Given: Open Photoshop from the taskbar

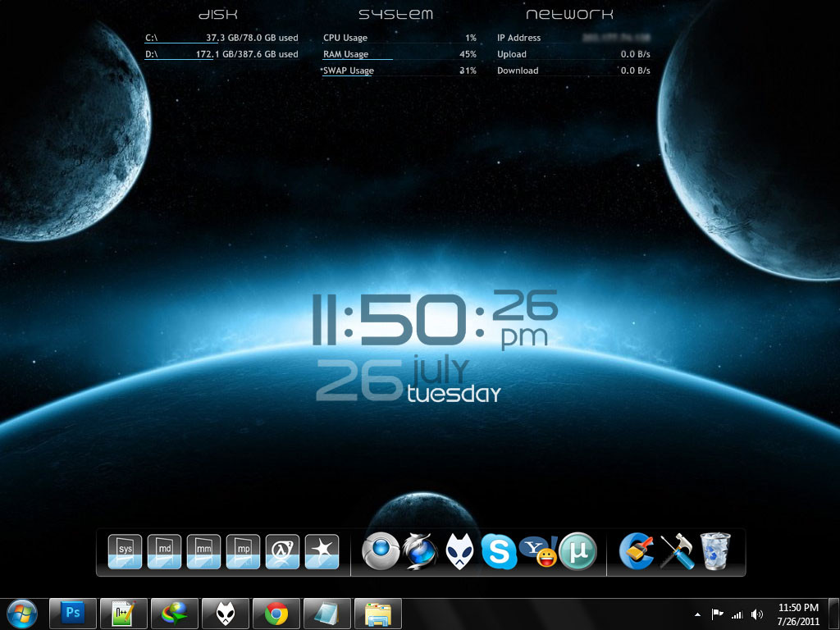Looking at the screenshot, I should pos(73,614).
